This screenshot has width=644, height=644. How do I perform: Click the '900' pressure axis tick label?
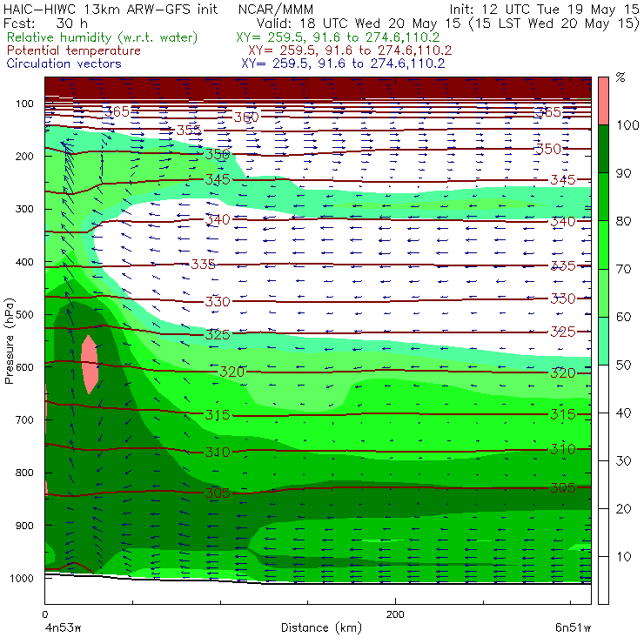[24, 526]
